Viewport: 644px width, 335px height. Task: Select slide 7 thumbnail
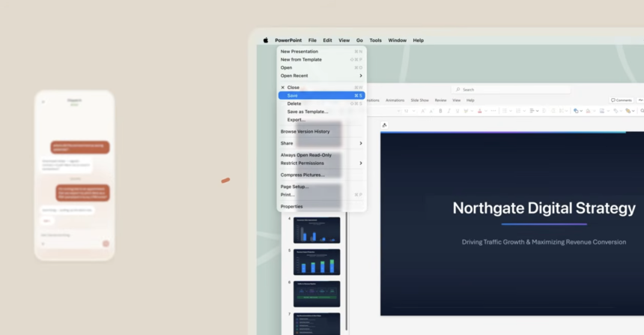317,324
